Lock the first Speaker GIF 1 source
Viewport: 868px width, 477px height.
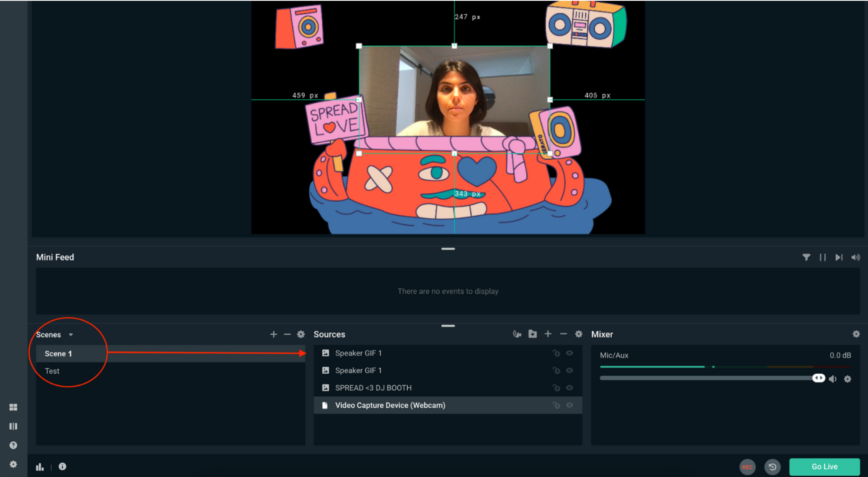point(556,353)
